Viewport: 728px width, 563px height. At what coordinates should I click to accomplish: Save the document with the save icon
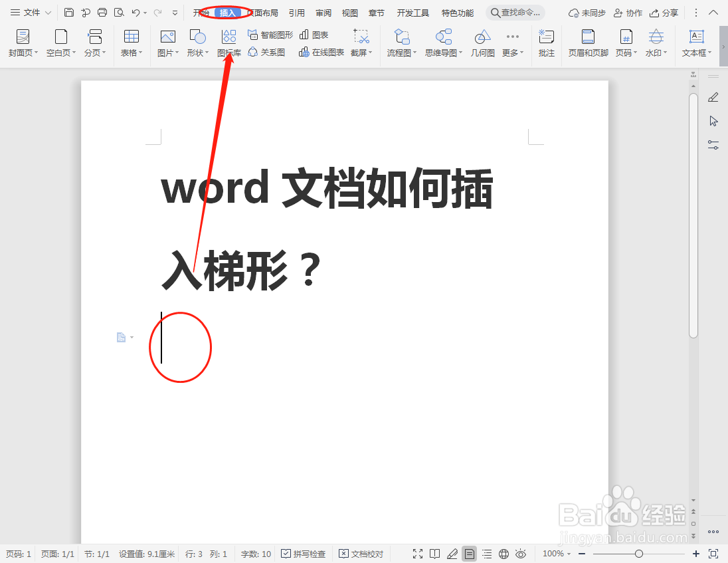click(68, 13)
